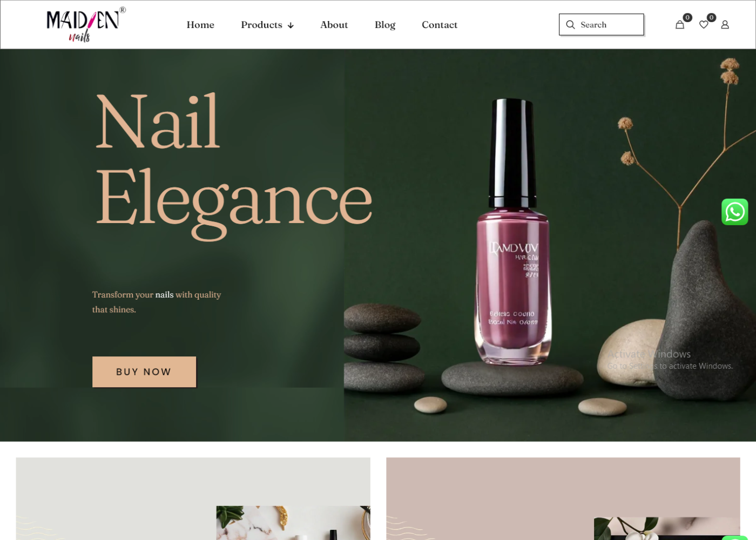Screen dimensions: 756x540
Task: Open the About page
Action: click(334, 25)
